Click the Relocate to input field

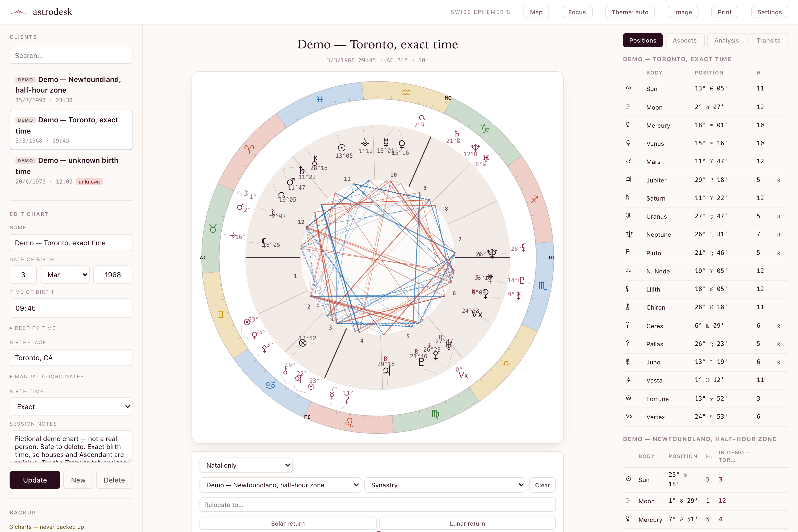click(378, 505)
